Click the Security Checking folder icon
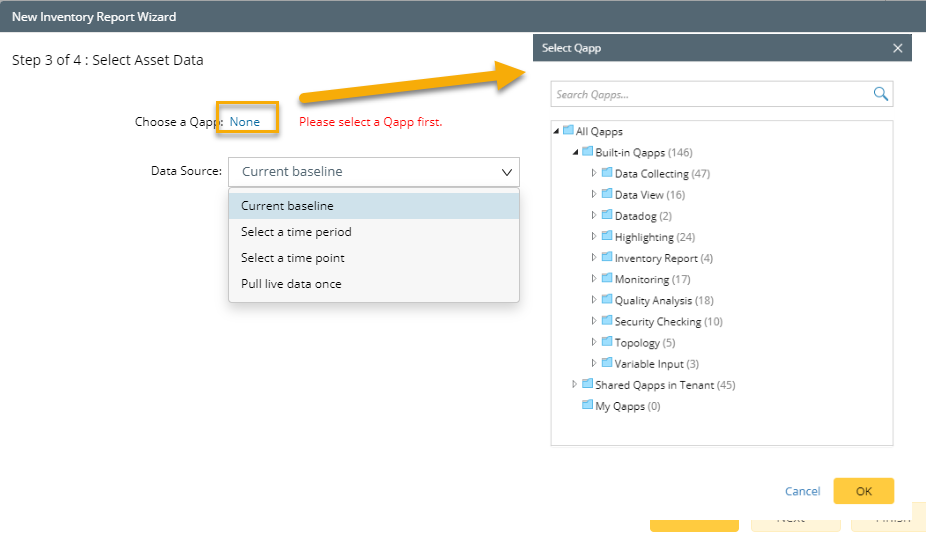Image resolution: width=926 pixels, height=554 pixels. pyautogui.click(x=606, y=321)
